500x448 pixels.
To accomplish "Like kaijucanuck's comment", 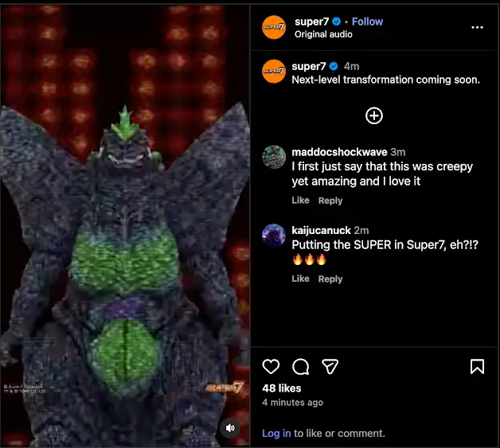I will click(300, 279).
